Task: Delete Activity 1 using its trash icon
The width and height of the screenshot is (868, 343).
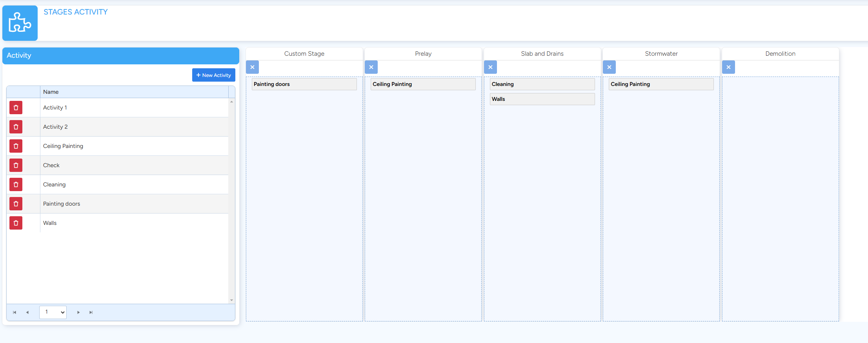Action: coord(16,108)
